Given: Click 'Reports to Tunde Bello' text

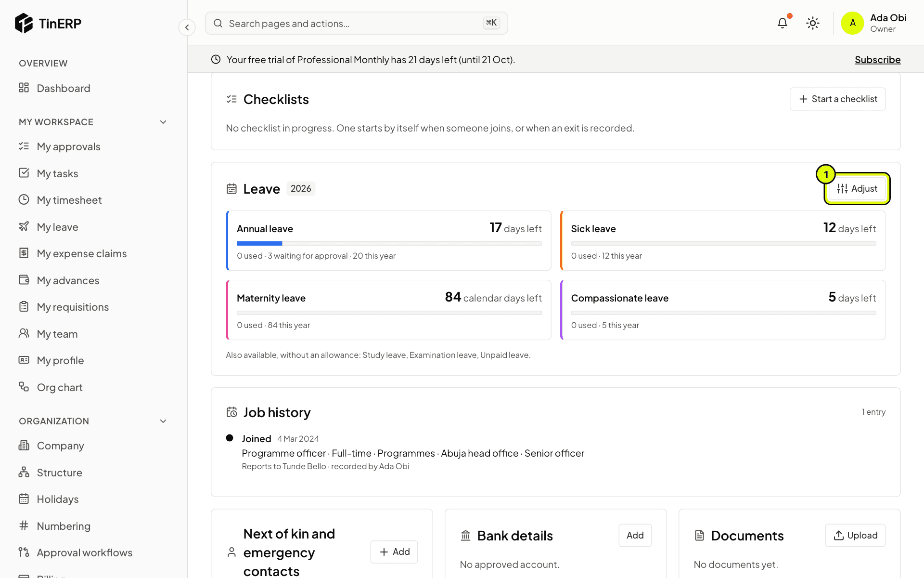Looking at the screenshot, I should tap(284, 466).
